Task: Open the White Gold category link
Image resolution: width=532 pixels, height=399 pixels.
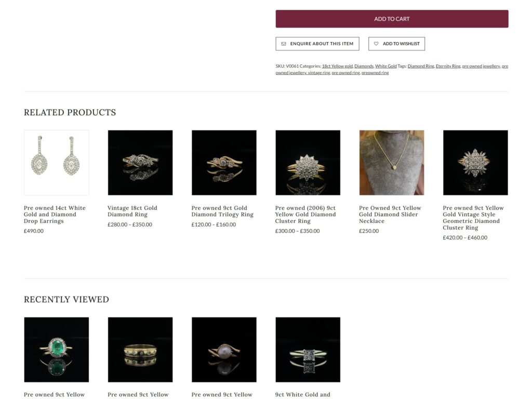Action: (386, 66)
